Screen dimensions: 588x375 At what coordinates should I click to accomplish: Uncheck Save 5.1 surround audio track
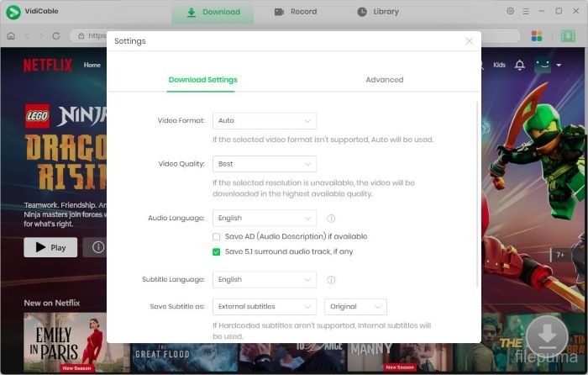pyautogui.click(x=217, y=251)
